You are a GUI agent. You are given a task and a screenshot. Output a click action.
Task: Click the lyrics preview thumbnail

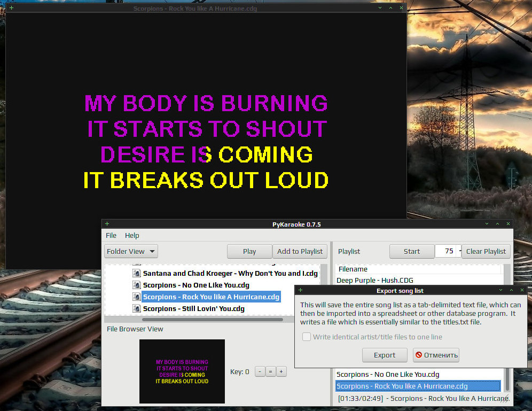(182, 371)
